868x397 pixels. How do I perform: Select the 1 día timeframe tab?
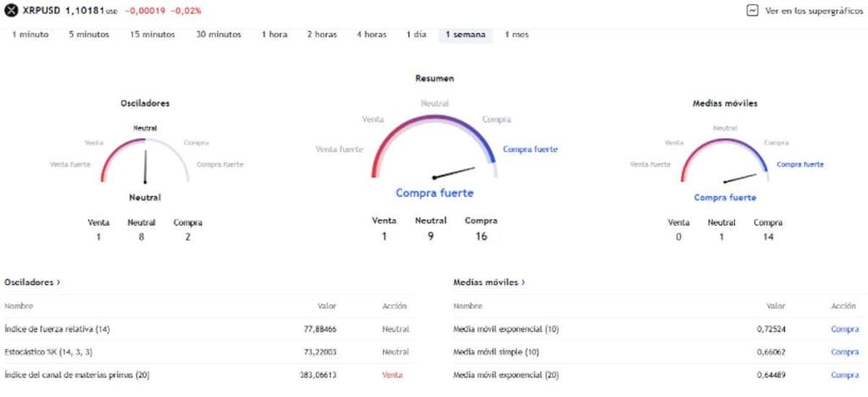point(415,34)
